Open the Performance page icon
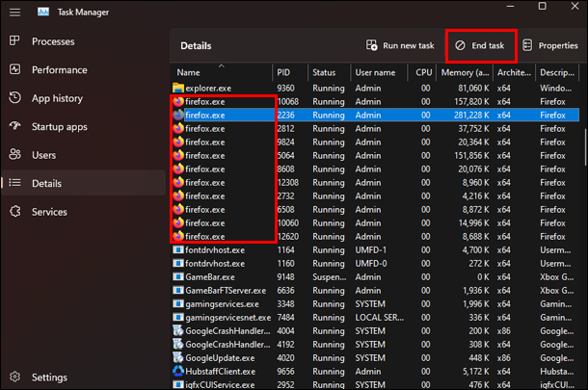588x390 pixels. pos(15,69)
